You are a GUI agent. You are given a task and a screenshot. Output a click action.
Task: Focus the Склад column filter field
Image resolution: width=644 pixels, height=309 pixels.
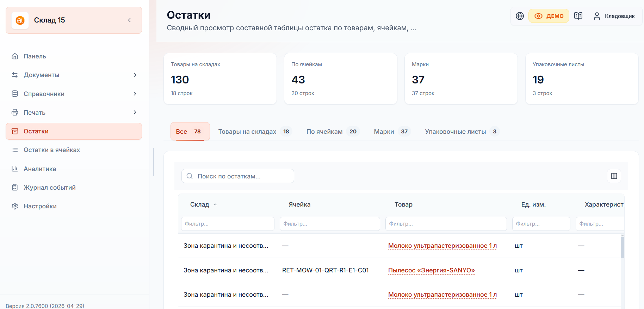click(x=228, y=224)
